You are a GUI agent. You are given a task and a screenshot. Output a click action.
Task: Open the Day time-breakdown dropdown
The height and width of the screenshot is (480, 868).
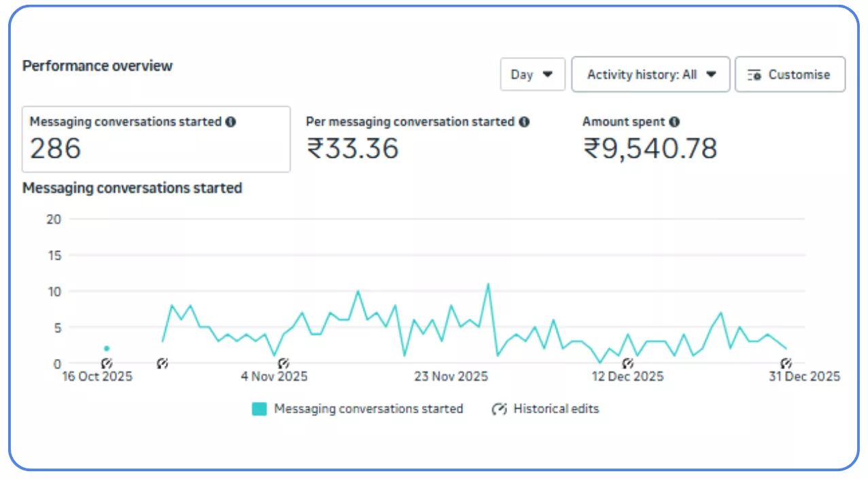(532, 74)
